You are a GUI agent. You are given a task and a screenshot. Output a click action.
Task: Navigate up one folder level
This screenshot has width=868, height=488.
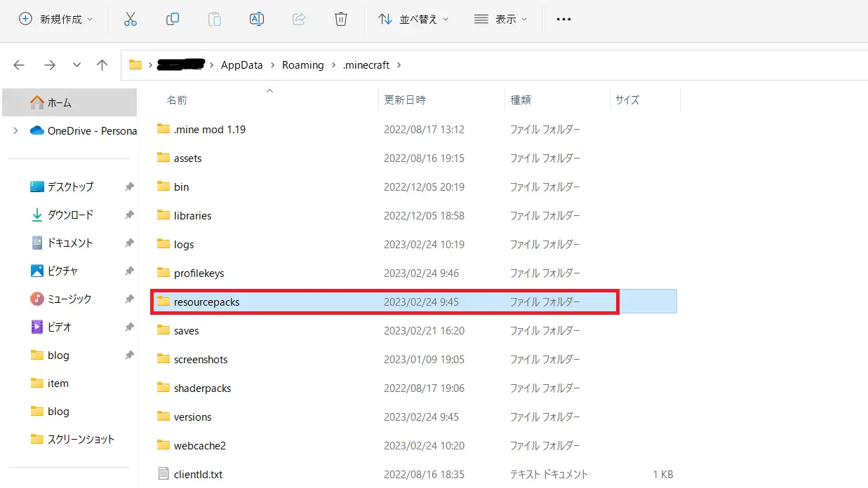pos(102,65)
